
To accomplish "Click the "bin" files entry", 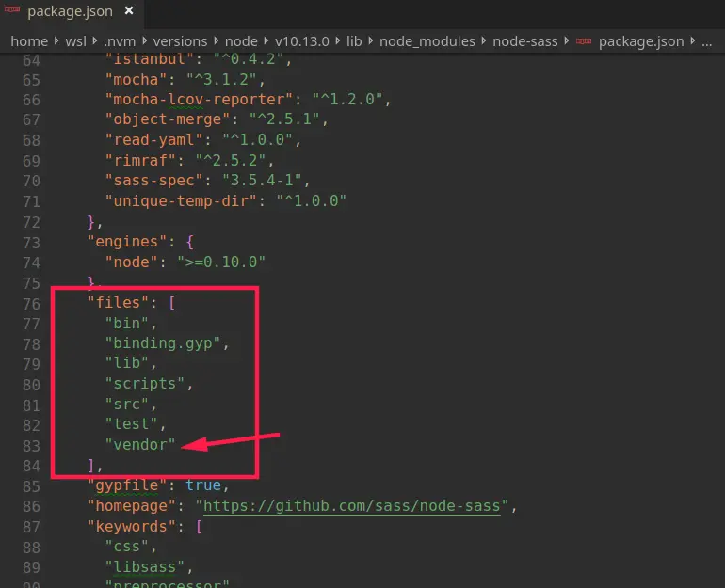I will (x=127, y=323).
